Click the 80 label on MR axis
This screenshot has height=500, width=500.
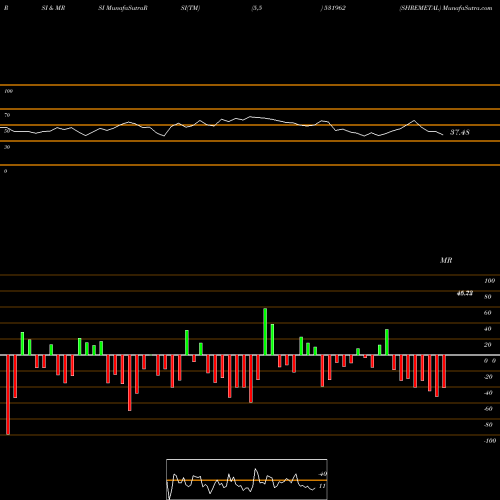click(x=488, y=297)
